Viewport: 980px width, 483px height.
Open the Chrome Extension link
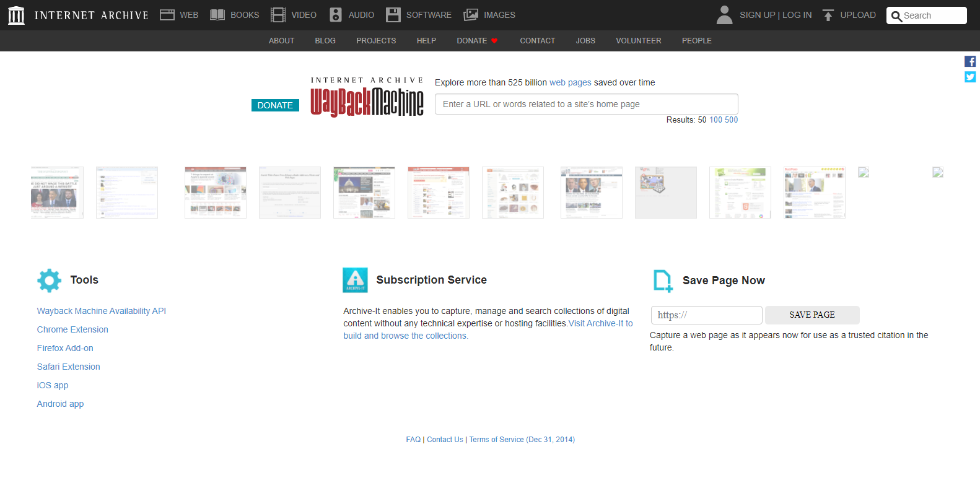tap(72, 329)
